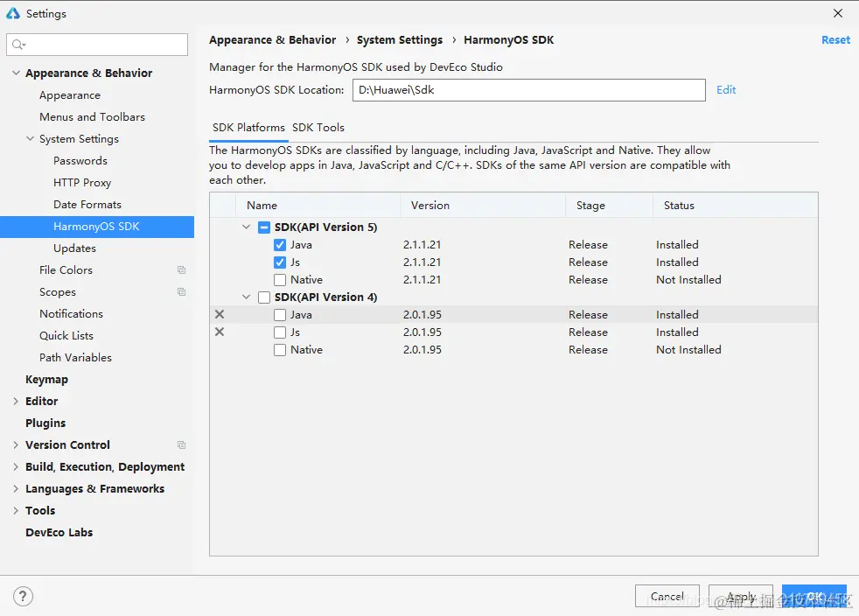The image size is (859, 616).
Task: Check Native under SDK API Version 4
Action: (x=280, y=350)
